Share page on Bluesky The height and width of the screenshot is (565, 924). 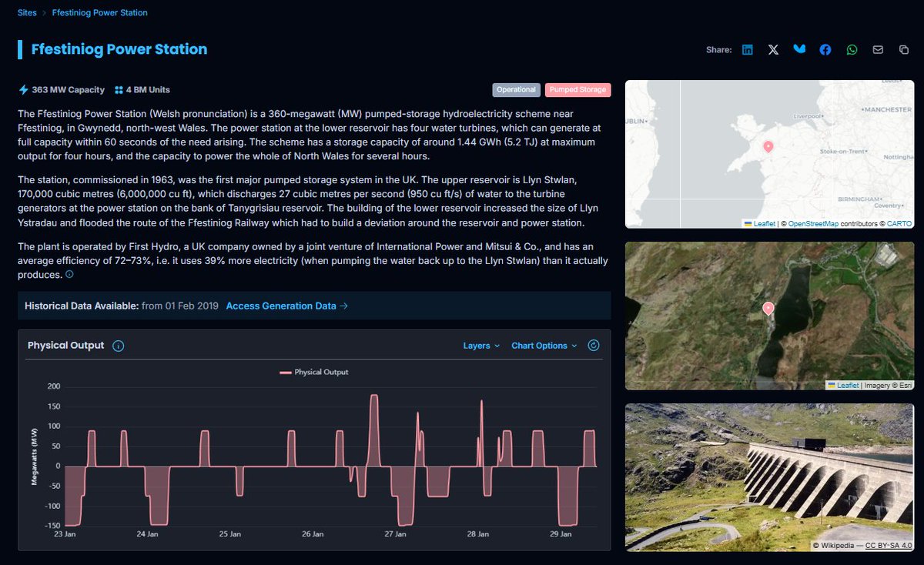tap(800, 49)
